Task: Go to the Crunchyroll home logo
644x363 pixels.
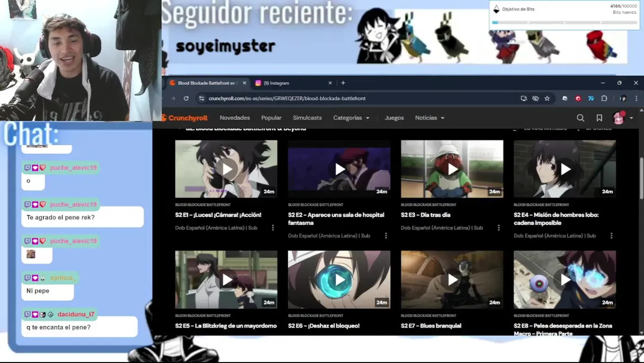Action: (x=184, y=118)
